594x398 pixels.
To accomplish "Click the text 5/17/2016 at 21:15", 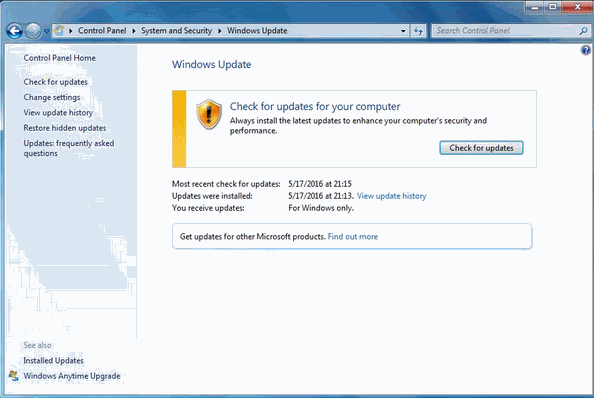I will [320, 184].
